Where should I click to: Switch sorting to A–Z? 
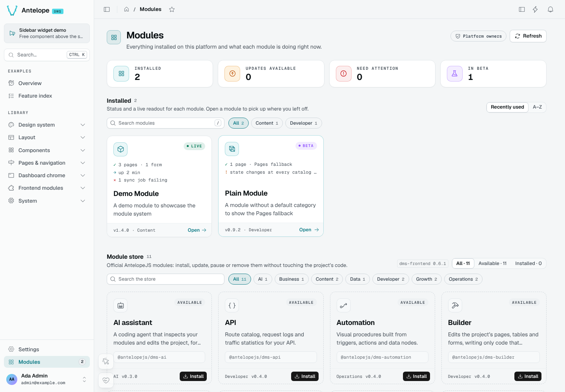(x=537, y=107)
